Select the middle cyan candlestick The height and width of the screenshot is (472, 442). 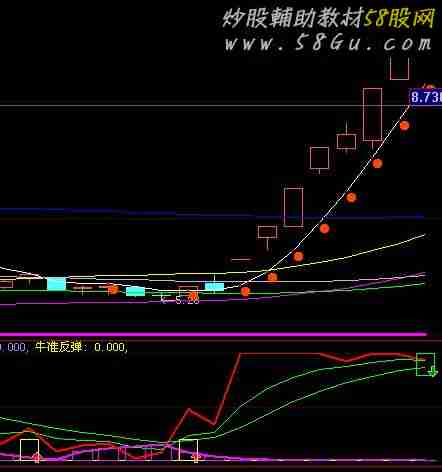click(135, 291)
